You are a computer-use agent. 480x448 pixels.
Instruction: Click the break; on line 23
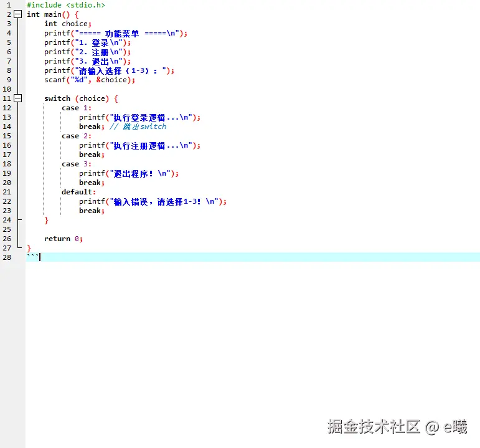click(92, 211)
